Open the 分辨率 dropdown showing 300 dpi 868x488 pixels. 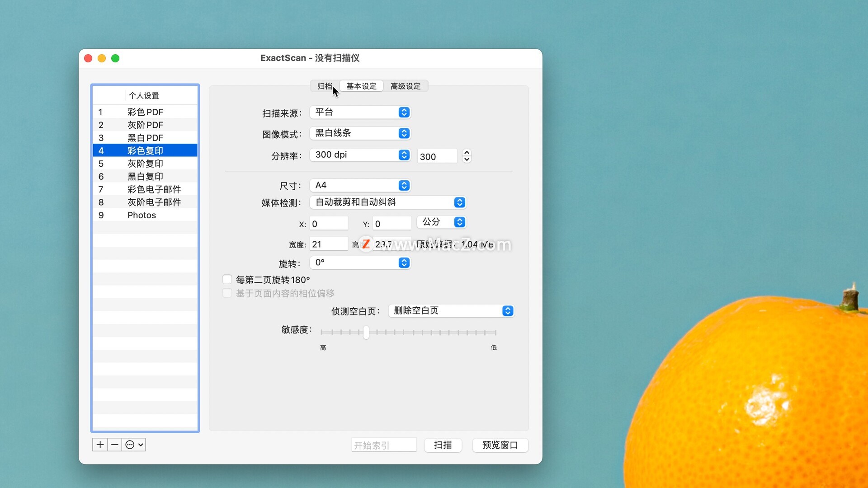tap(360, 155)
